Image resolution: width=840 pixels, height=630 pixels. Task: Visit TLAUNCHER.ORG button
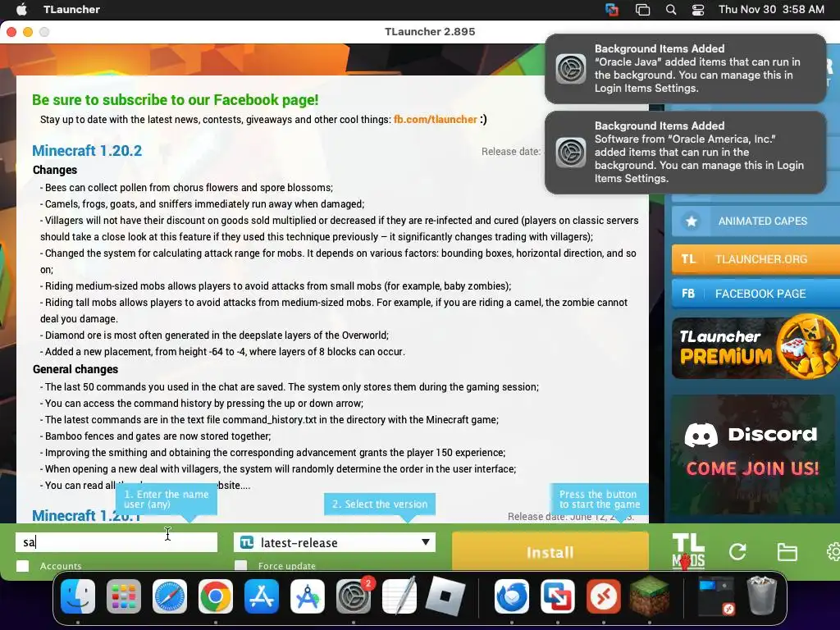tap(756, 259)
